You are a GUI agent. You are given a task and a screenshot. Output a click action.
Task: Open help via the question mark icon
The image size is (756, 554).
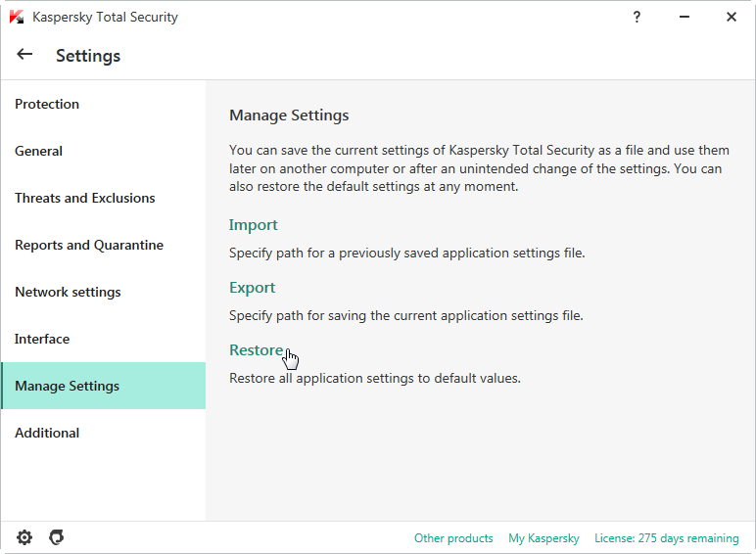coord(637,17)
